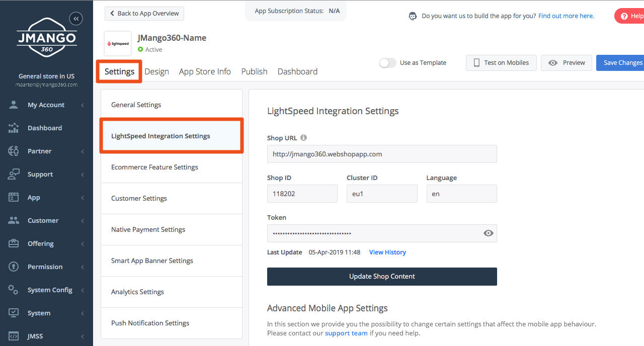644x346 pixels.
Task: Click the Shop URL input field
Action: click(x=382, y=154)
